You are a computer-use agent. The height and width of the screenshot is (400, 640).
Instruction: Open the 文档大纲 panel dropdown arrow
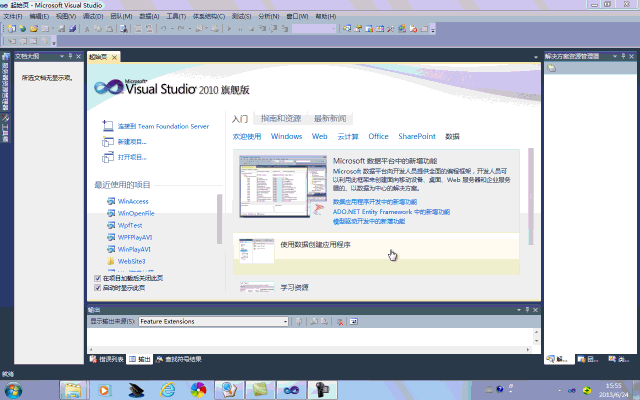pos(62,56)
